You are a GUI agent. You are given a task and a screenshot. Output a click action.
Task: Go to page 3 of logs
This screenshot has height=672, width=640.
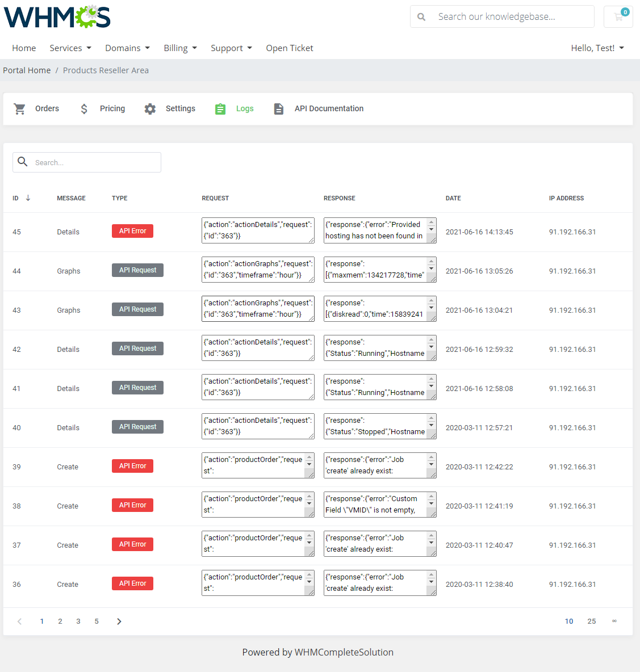point(78,621)
